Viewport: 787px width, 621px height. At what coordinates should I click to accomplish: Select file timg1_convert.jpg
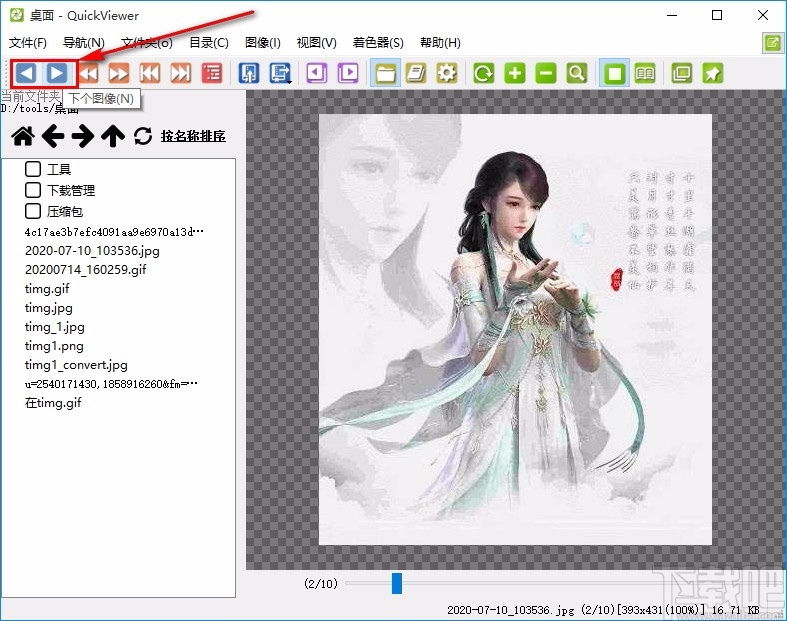click(76, 365)
